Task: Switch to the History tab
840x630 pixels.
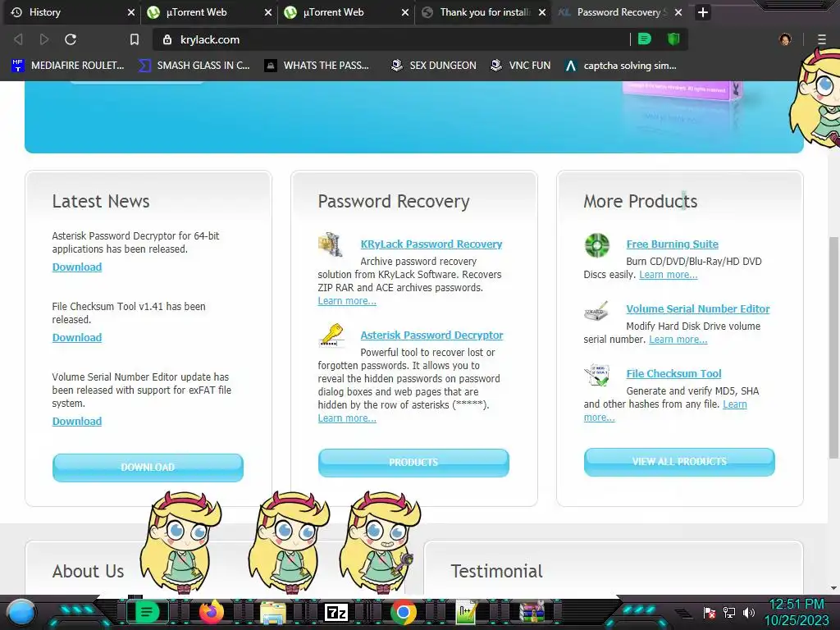Action: pos(72,12)
